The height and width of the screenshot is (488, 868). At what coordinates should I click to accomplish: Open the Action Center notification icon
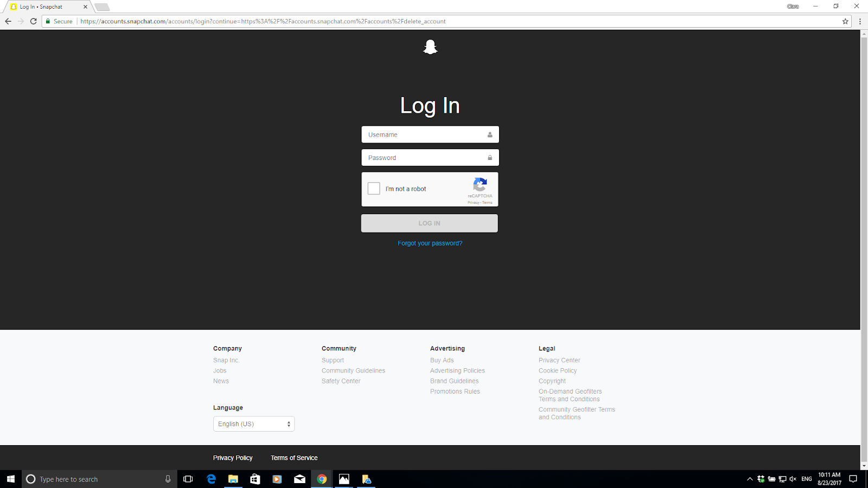[853, 479]
